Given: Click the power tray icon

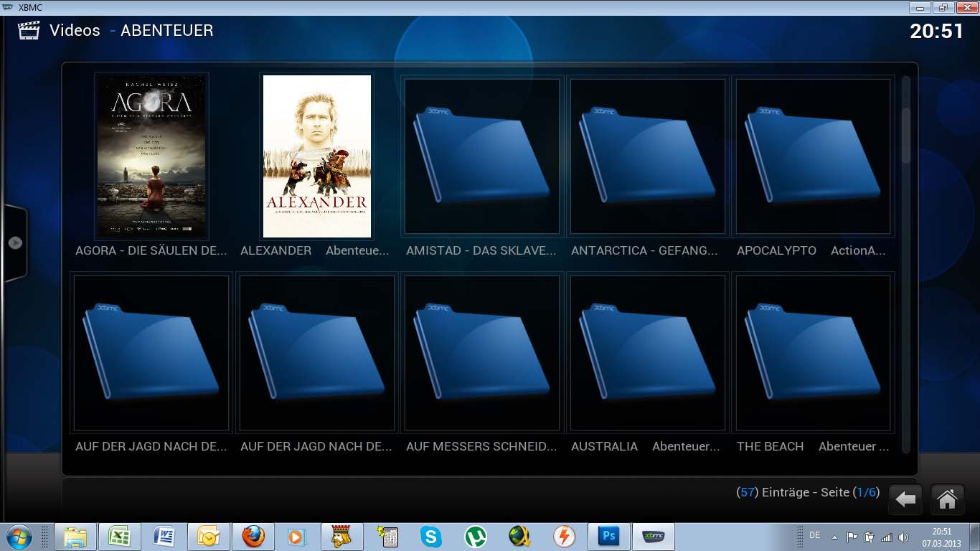Looking at the screenshot, I should pos(869,537).
